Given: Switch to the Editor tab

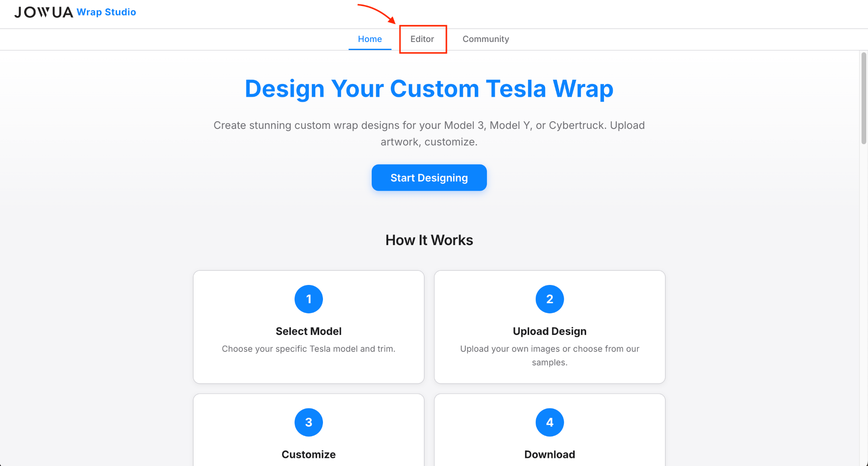Looking at the screenshot, I should [x=422, y=39].
